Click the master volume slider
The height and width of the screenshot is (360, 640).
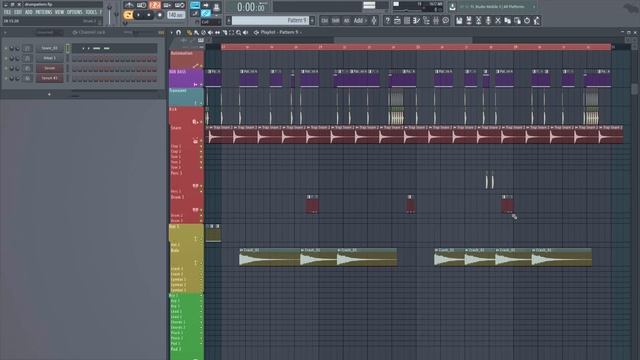pyautogui.click(x=109, y=13)
